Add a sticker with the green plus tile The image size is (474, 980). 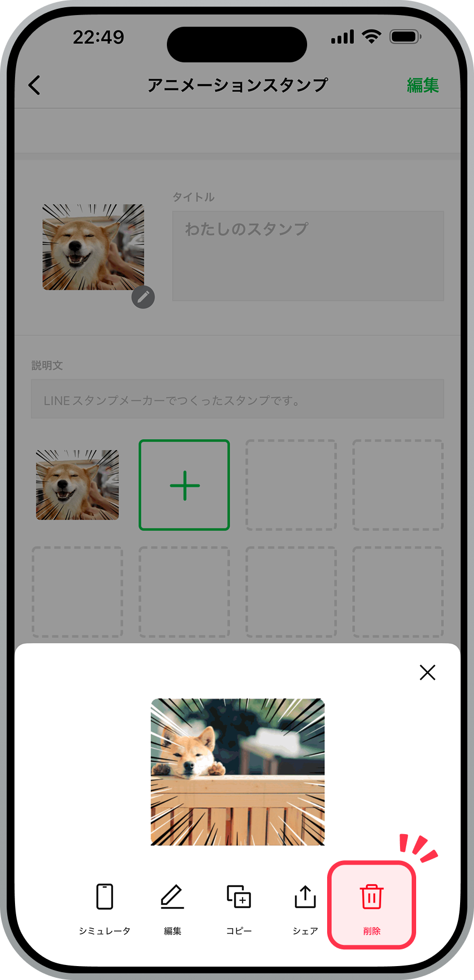click(x=184, y=485)
